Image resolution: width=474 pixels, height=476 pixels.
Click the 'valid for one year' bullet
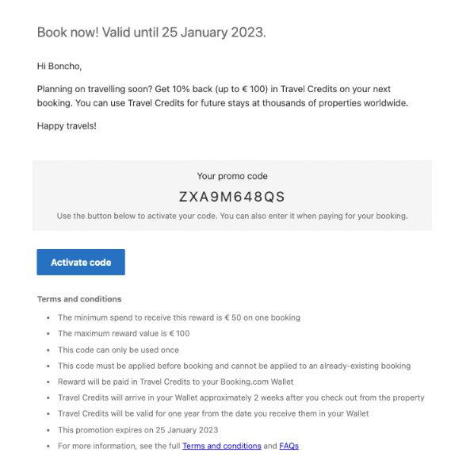coord(213,413)
